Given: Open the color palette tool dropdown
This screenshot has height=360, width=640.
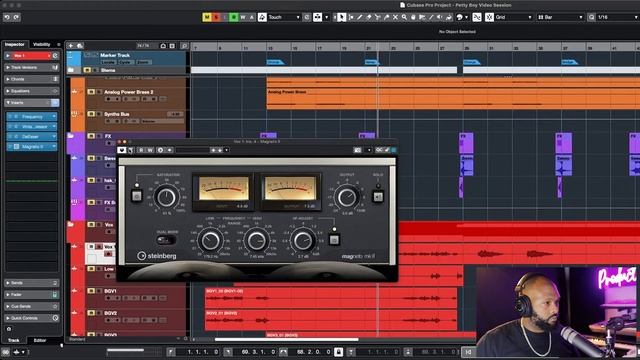Looking at the screenshot, I should point(462,17).
